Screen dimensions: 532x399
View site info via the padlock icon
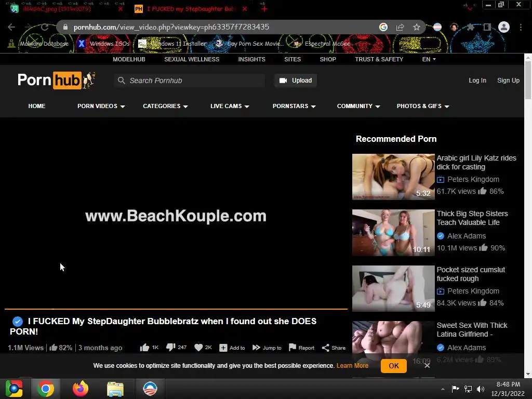tap(65, 27)
